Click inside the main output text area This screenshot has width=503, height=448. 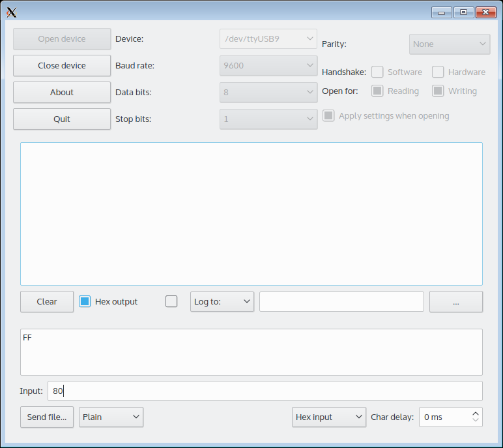point(251,213)
